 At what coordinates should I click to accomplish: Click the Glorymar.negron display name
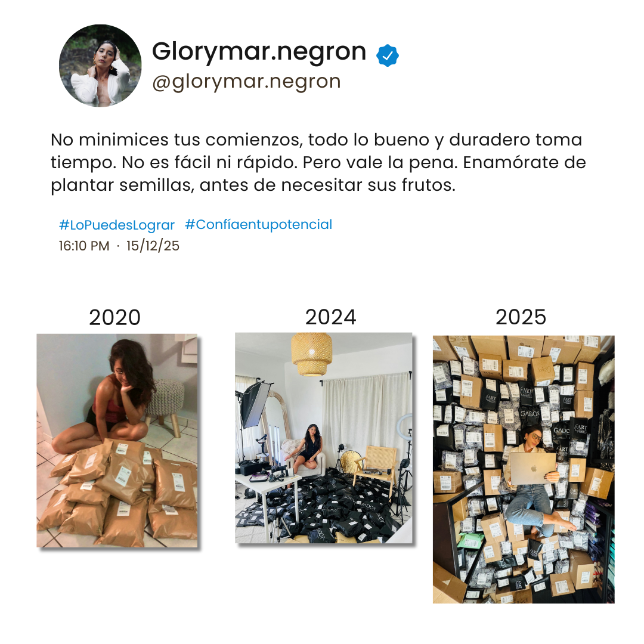click(x=259, y=52)
